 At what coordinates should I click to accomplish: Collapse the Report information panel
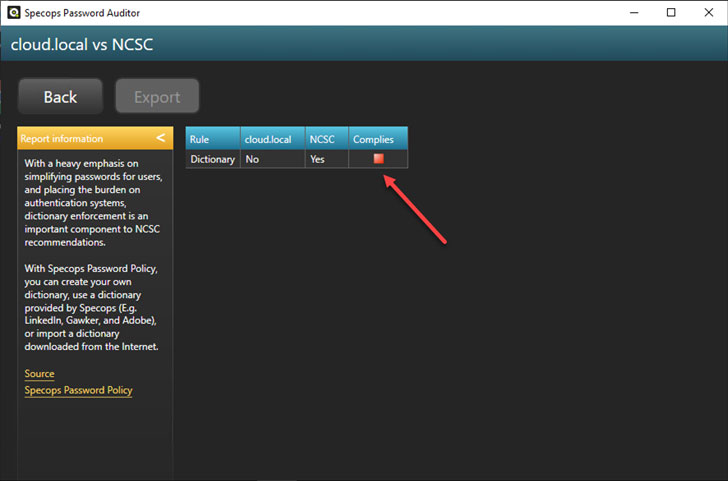point(161,138)
